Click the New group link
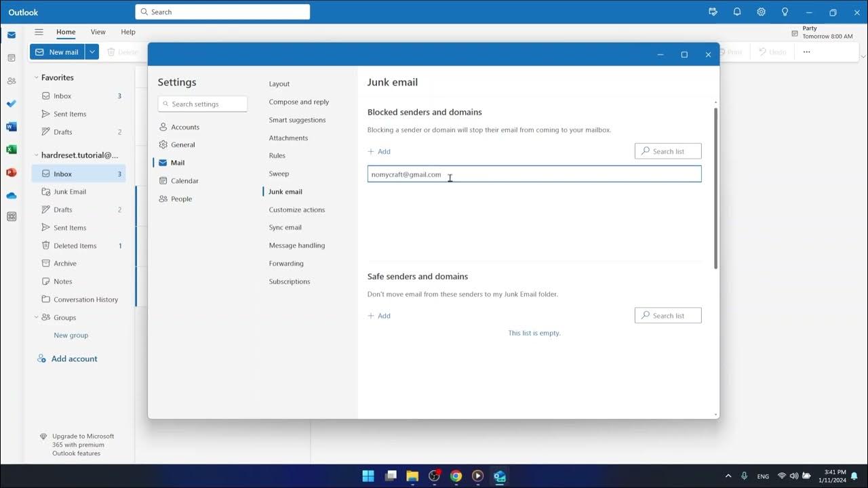The image size is (868, 488). [71, 335]
